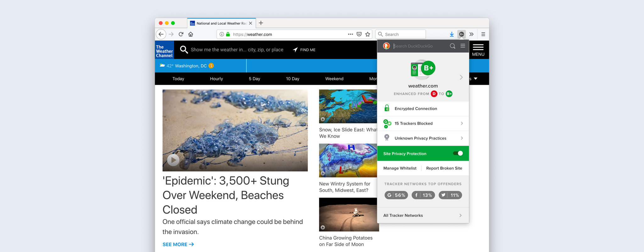644x252 pixels.
Task: Play the jellyfish beach video thumbnail
Action: tap(173, 160)
